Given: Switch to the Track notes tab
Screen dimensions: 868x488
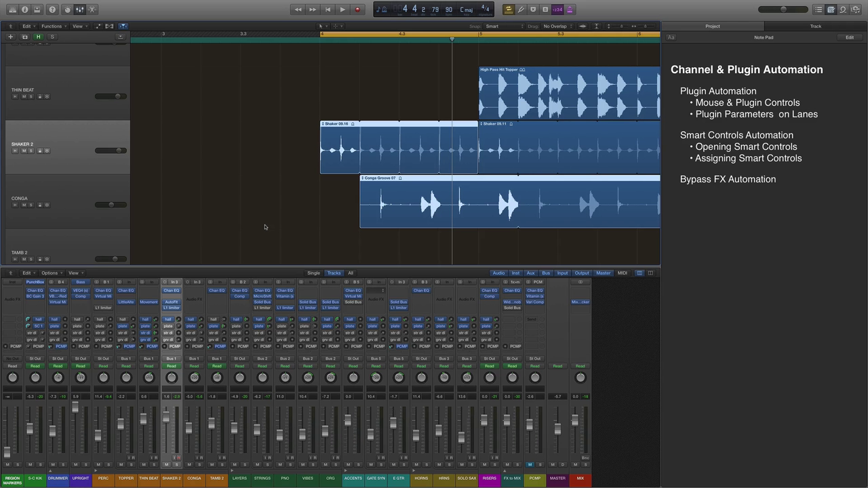Looking at the screenshot, I should tap(816, 26).
